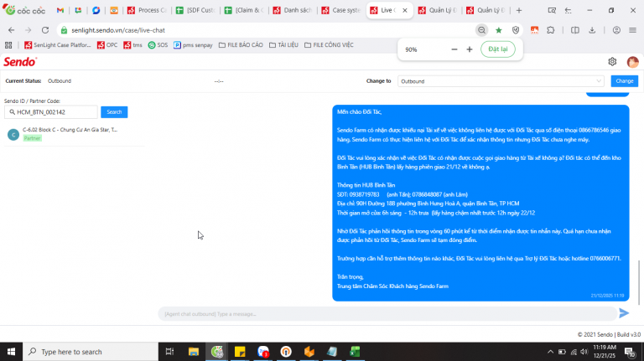Click the Search button
The image size is (644, 361).
(114, 112)
